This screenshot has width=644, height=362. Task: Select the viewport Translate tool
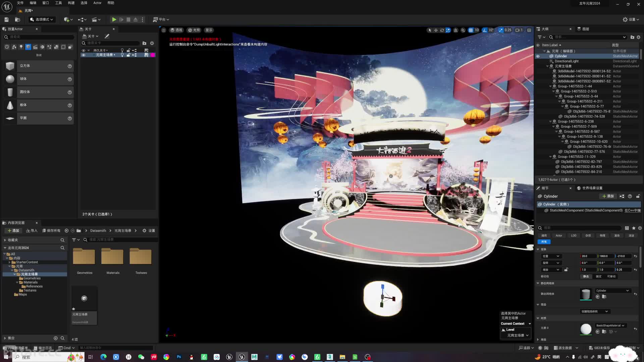pos(436,30)
